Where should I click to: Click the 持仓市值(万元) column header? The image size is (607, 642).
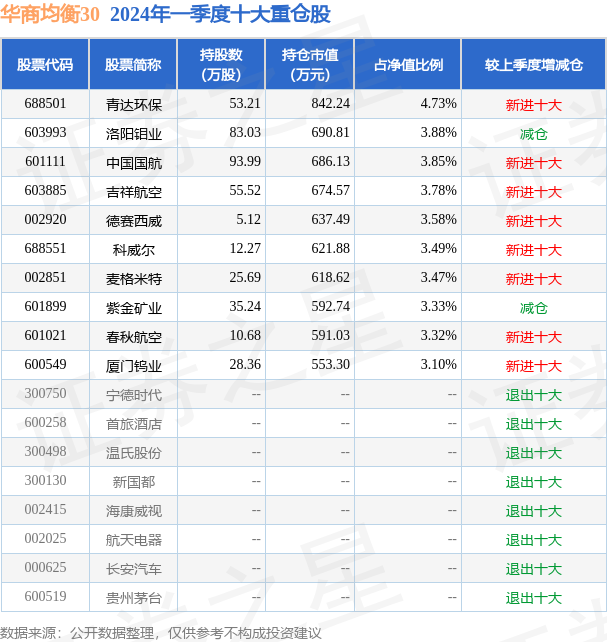point(310,64)
